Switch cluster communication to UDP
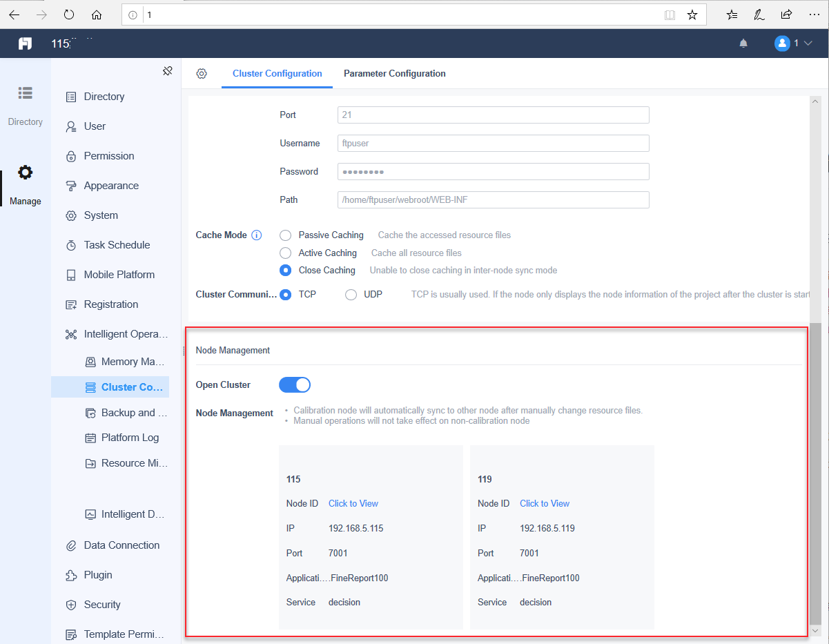 click(351, 294)
